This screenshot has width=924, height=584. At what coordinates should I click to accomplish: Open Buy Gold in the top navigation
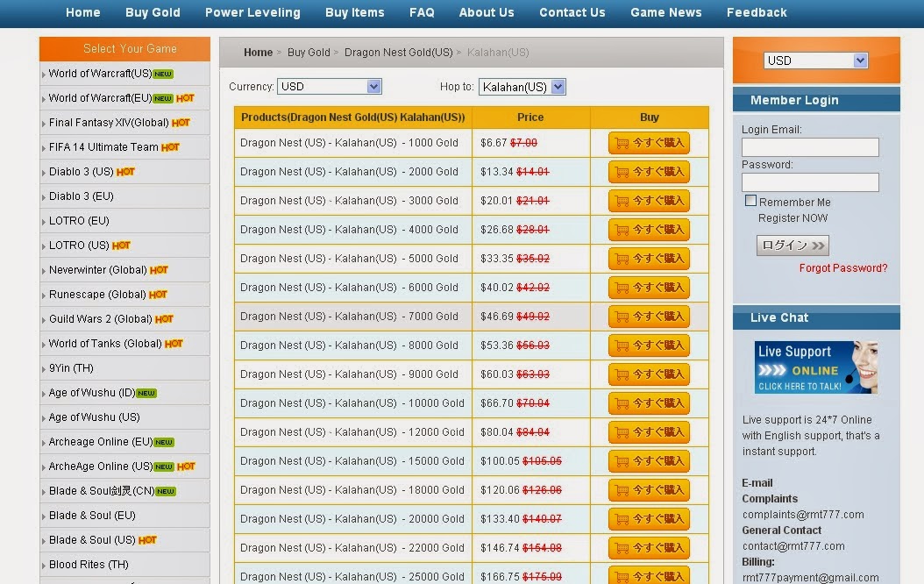point(153,12)
